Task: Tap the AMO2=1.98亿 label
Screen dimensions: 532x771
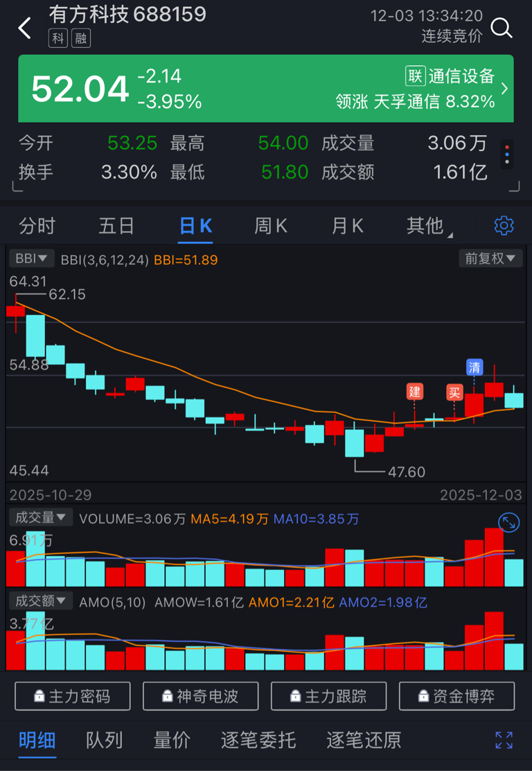Action: (382, 603)
